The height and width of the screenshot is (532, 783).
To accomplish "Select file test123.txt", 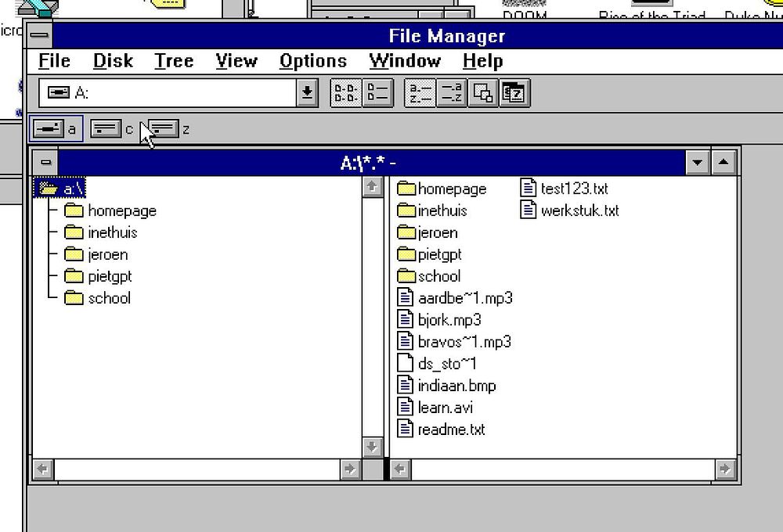I will 565,188.
